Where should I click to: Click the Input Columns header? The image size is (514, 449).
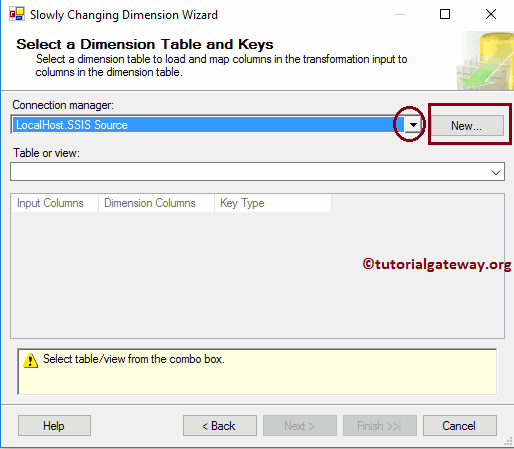[54, 203]
